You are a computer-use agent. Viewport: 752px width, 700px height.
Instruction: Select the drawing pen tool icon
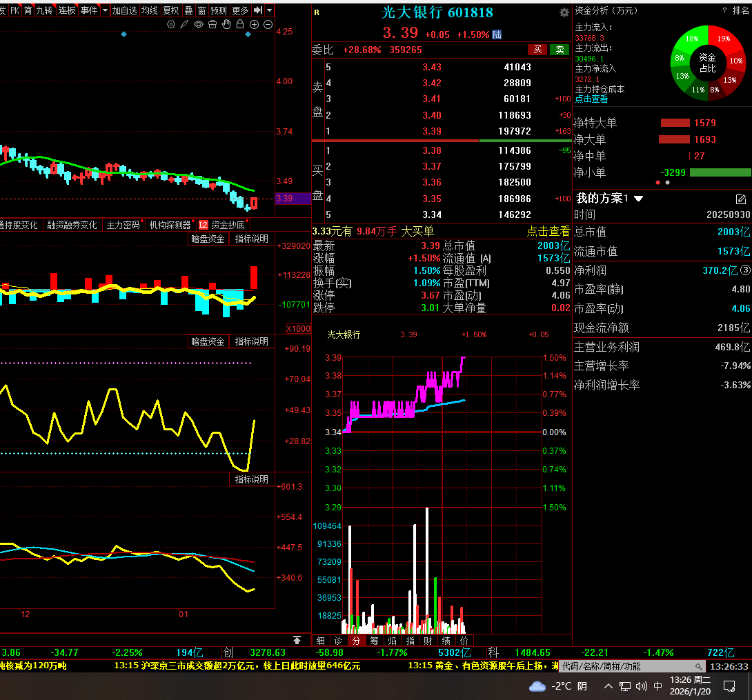click(184, 24)
